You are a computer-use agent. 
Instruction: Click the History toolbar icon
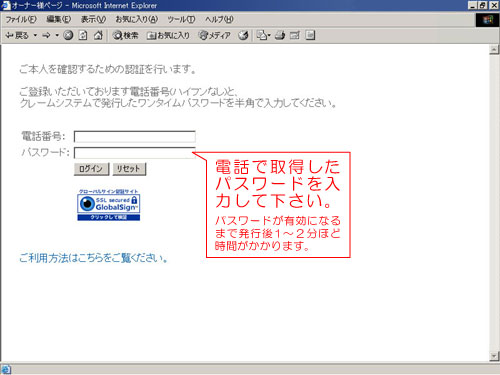click(x=243, y=35)
